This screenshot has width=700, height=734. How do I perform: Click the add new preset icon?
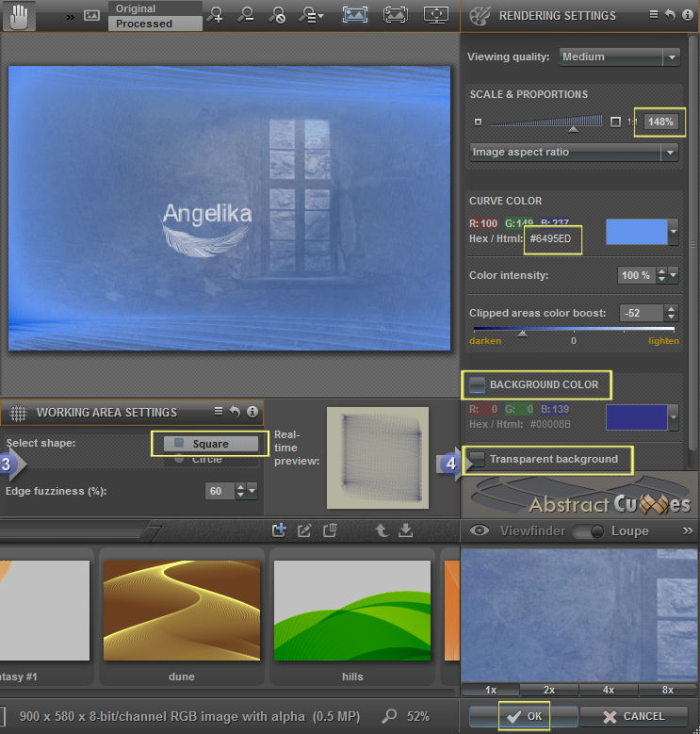(x=279, y=530)
